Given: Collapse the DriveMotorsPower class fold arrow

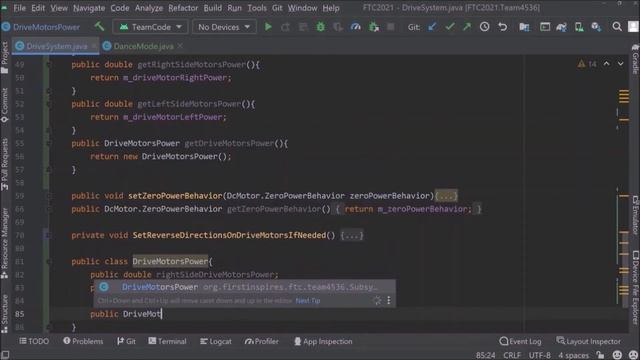Looking at the screenshot, I should (x=48, y=262).
